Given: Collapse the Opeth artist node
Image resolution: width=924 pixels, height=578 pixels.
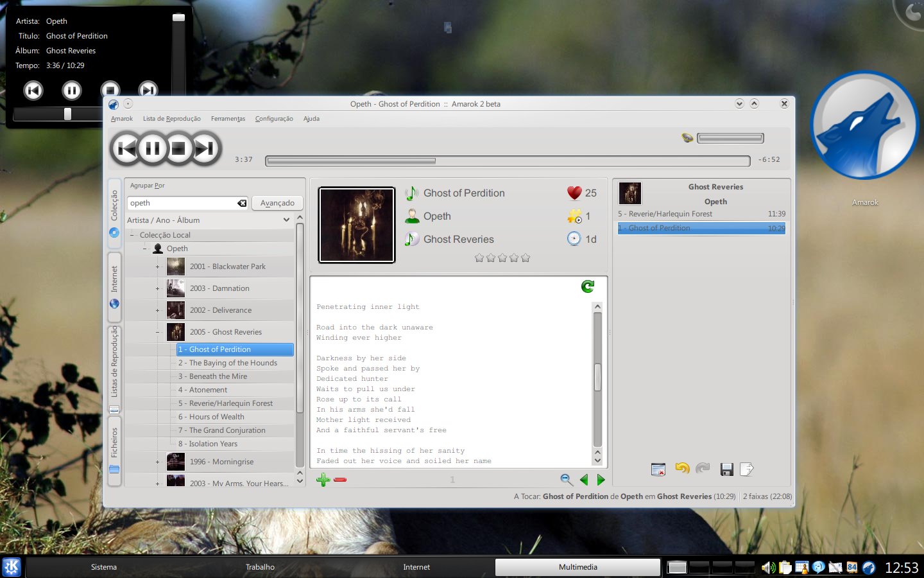Looking at the screenshot, I should pos(144,249).
